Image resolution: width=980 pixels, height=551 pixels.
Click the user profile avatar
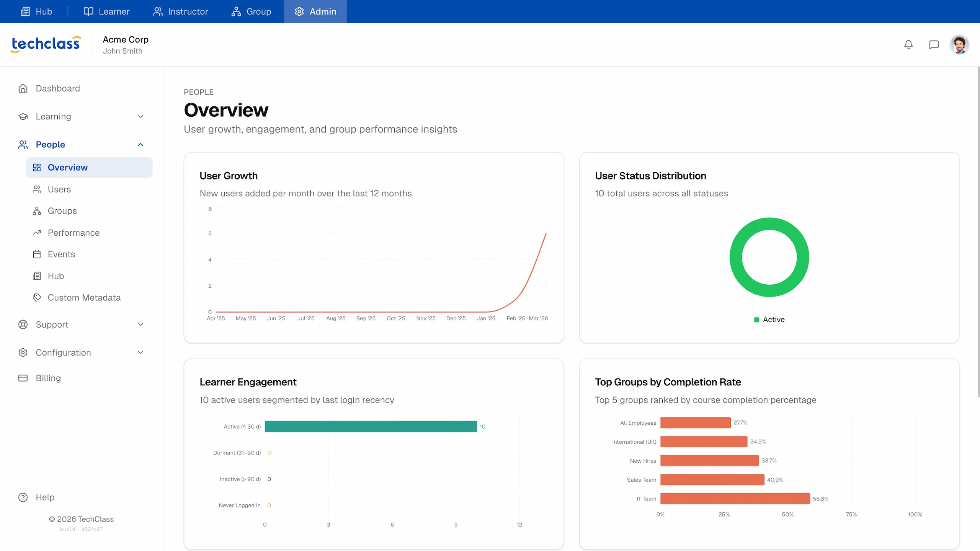pyautogui.click(x=959, y=45)
